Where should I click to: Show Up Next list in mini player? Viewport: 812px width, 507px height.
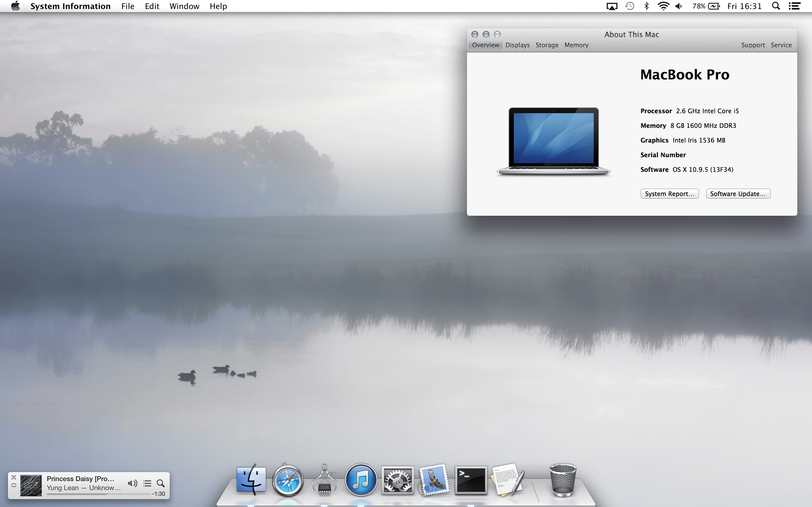point(147,483)
